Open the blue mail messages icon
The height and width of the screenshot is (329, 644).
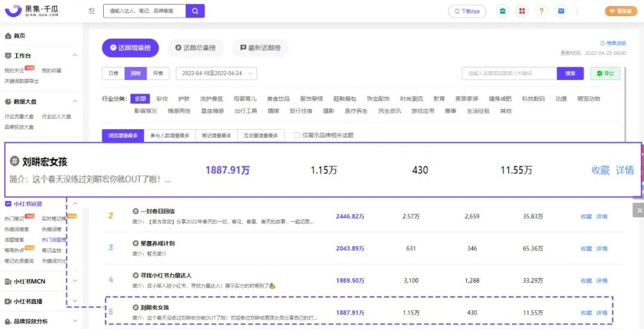tap(561, 11)
